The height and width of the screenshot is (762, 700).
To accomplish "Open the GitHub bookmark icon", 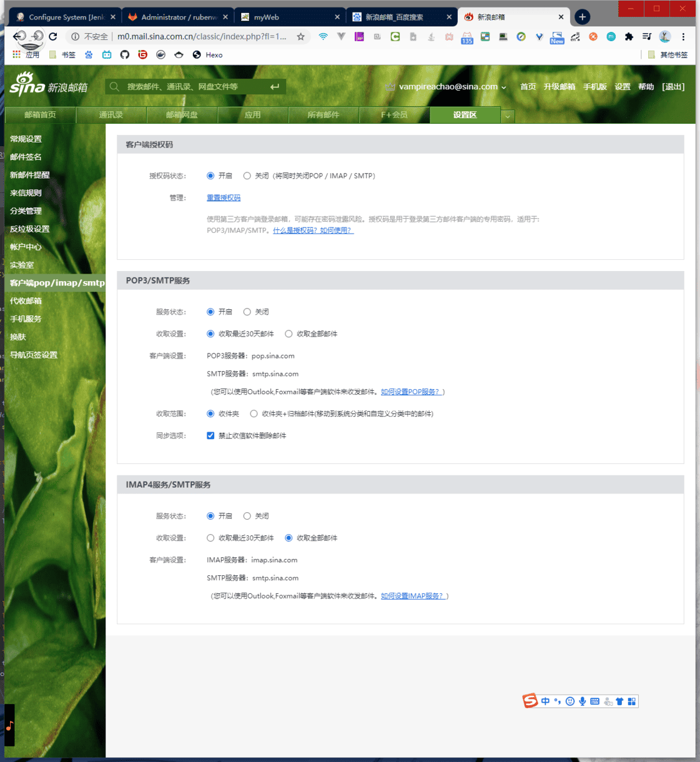I will tap(125, 55).
